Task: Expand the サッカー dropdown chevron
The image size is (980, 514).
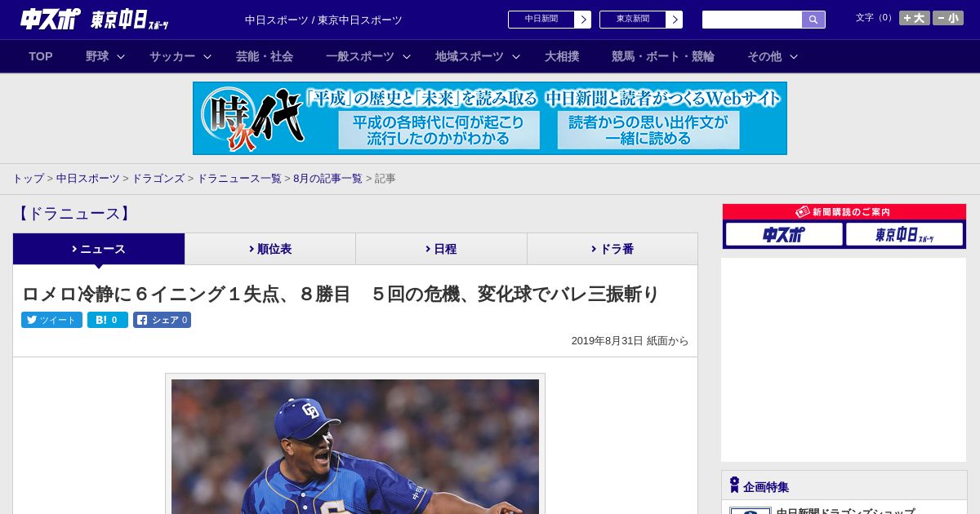Action: (x=207, y=56)
